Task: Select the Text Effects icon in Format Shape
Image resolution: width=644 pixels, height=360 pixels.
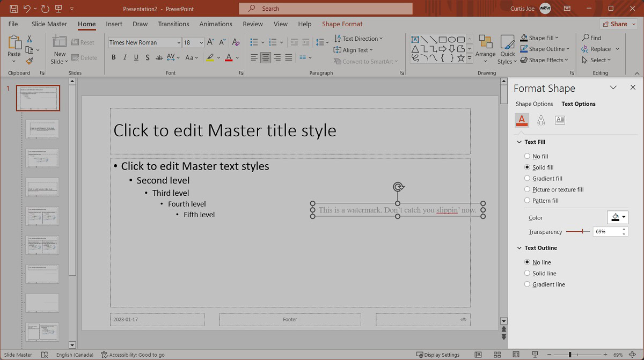Action: pos(541,120)
